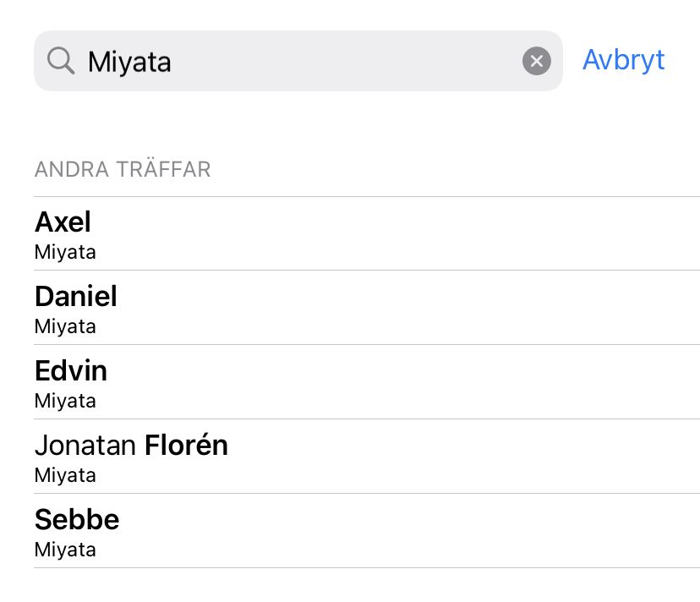Click the Miyata label under Jonatan Florén

click(65, 475)
